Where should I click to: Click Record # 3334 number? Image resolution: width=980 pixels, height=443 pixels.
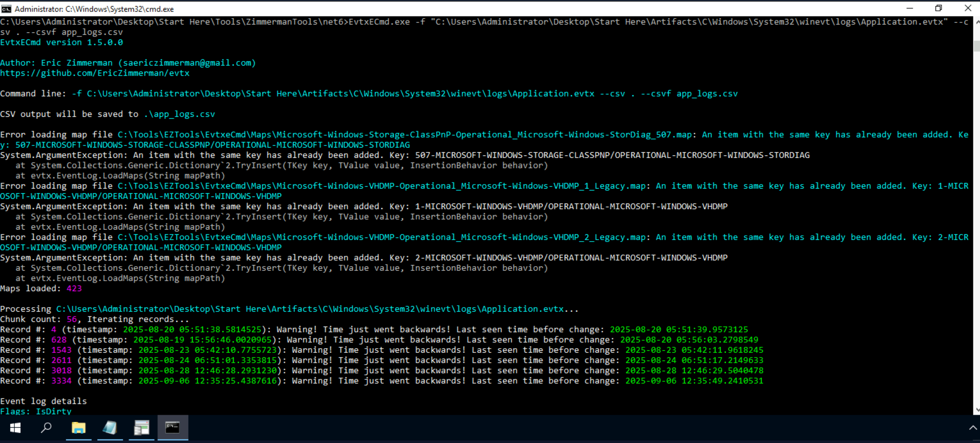coord(62,380)
